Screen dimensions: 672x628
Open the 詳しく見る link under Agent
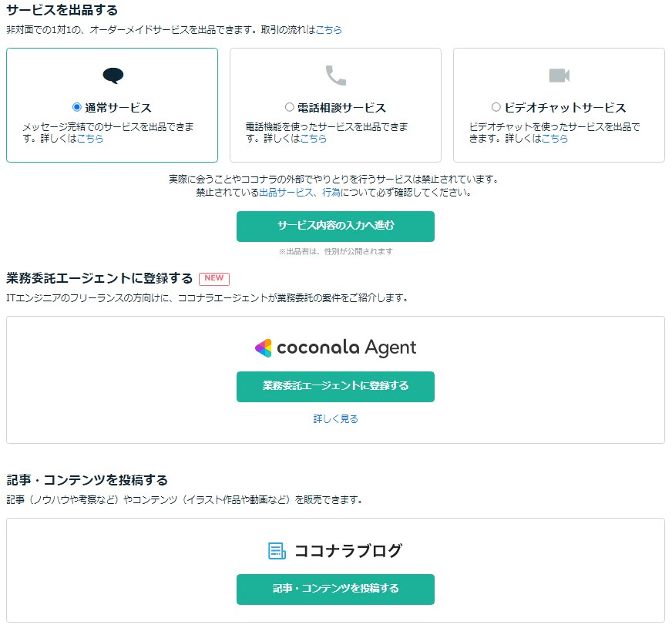click(335, 418)
